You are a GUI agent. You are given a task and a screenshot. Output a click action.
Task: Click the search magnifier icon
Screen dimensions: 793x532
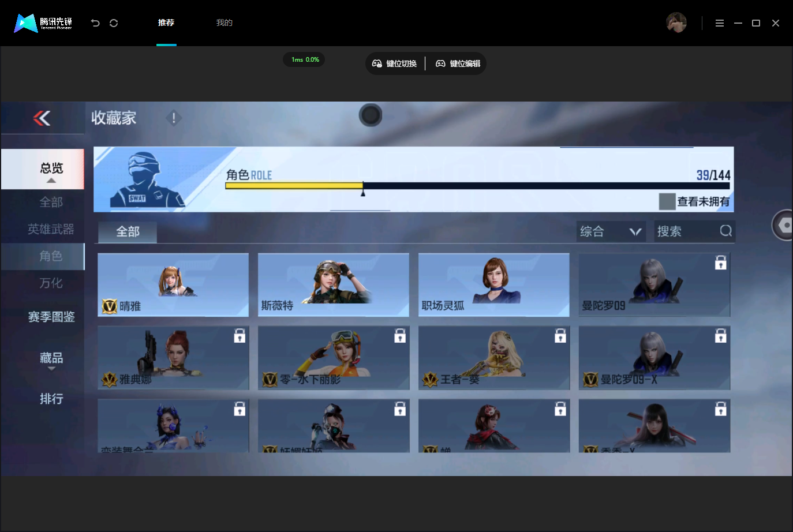click(726, 231)
